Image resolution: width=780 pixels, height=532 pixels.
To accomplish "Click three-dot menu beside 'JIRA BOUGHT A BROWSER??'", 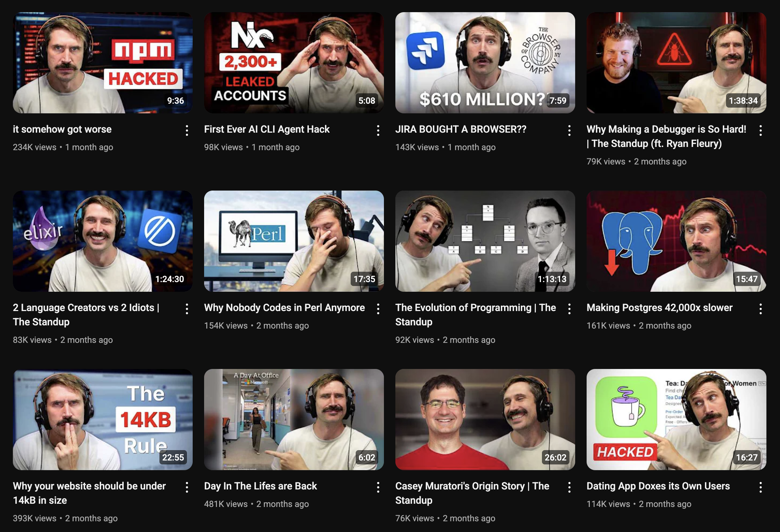I will click(569, 130).
